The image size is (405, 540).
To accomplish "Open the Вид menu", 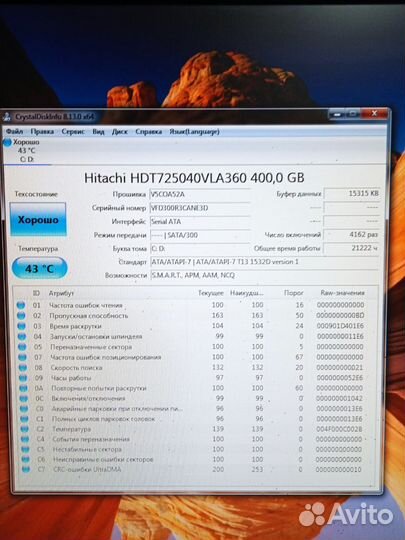I will pyautogui.click(x=98, y=131).
